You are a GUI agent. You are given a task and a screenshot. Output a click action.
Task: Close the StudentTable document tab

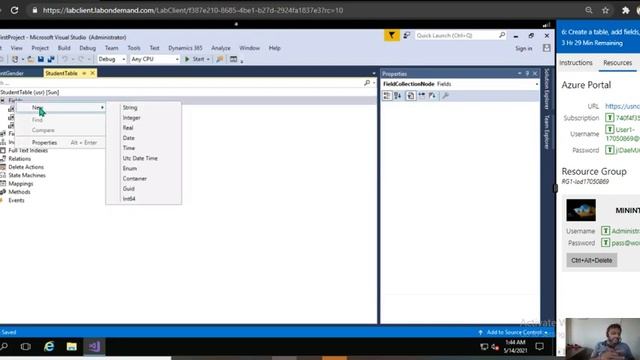(93, 73)
